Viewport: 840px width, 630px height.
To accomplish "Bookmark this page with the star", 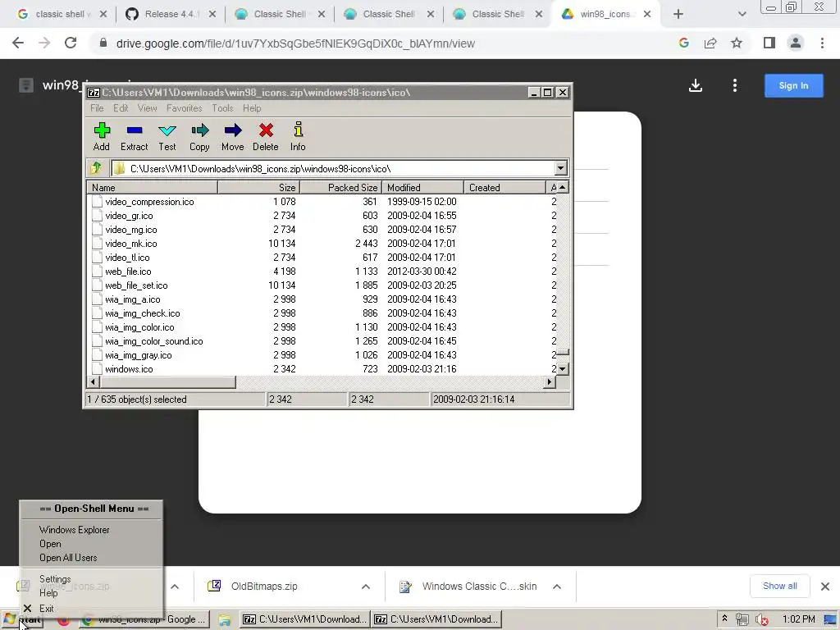I will pos(737,43).
